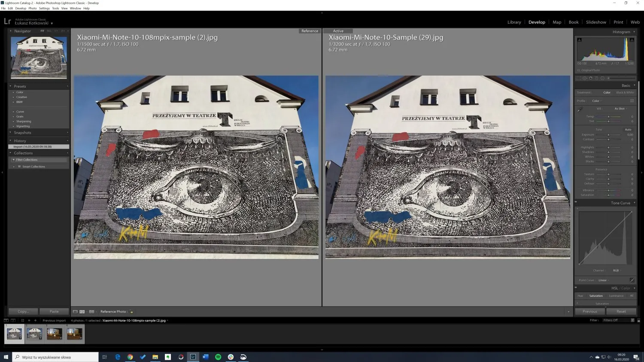
Task: Toggle highlight clipping indicator in histogram
Action: [x=632, y=40]
